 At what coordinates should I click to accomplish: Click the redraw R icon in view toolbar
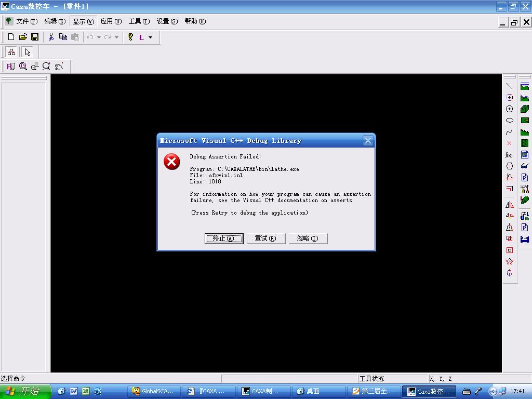click(x=11, y=66)
